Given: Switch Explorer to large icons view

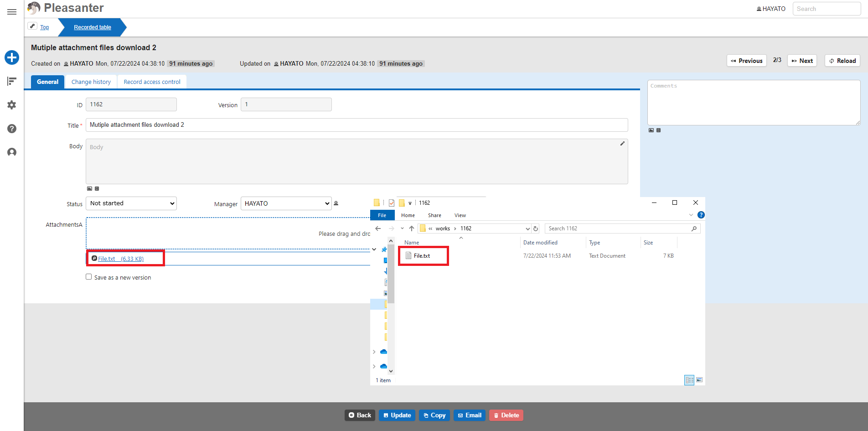Looking at the screenshot, I should (699, 380).
